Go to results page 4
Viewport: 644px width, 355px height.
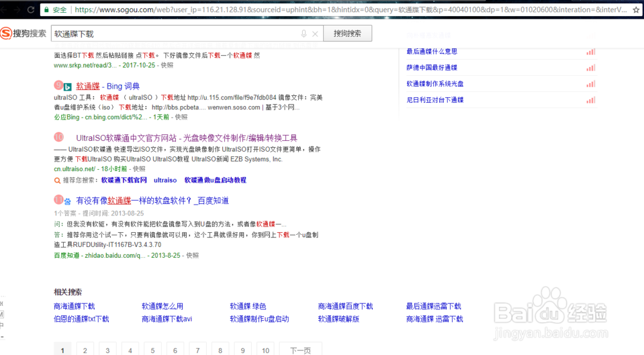[130, 350]
